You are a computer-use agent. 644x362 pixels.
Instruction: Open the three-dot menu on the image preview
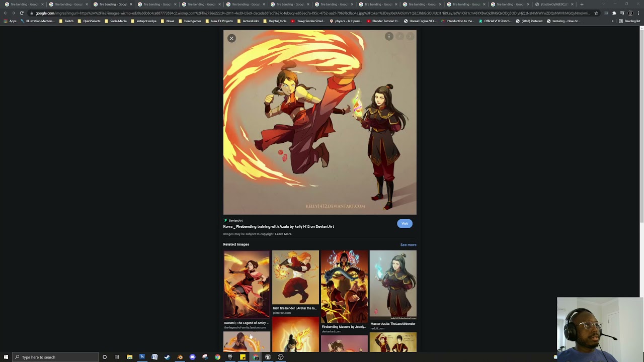389,36
